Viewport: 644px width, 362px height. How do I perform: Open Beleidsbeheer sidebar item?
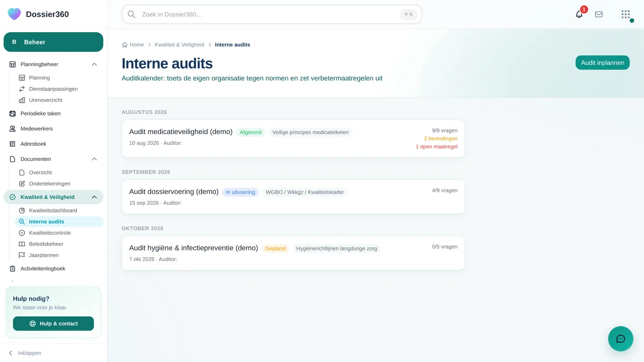click(59, 244)
